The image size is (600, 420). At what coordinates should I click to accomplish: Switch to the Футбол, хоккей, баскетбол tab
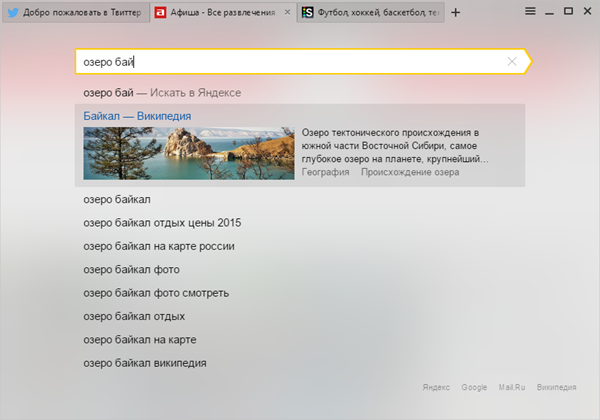tap(371, 13)
